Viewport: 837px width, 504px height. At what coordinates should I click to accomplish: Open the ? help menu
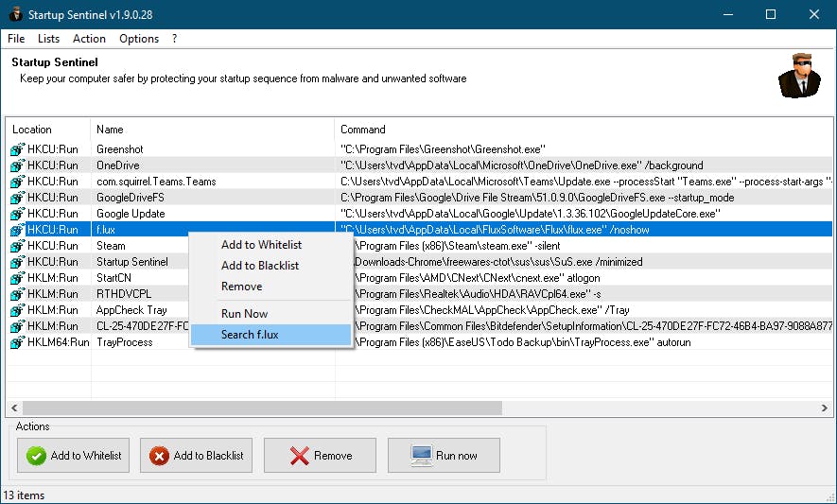coord(175,39)
